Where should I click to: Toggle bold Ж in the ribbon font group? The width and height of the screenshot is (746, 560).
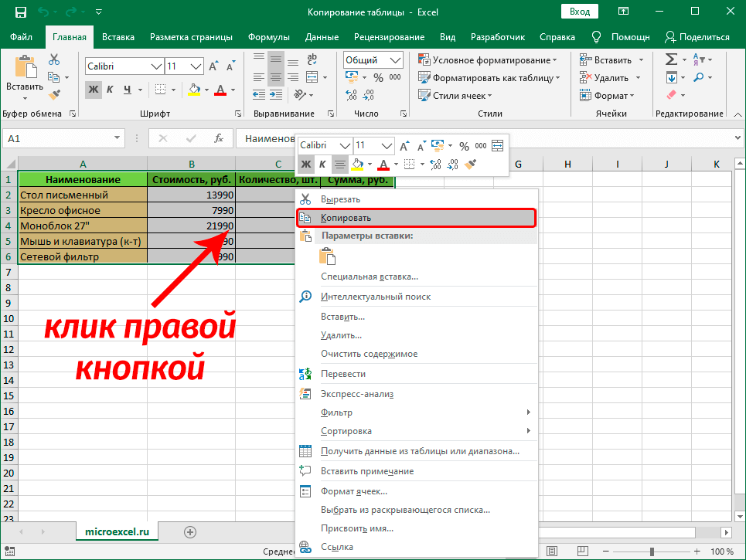(x=94, y=90)
